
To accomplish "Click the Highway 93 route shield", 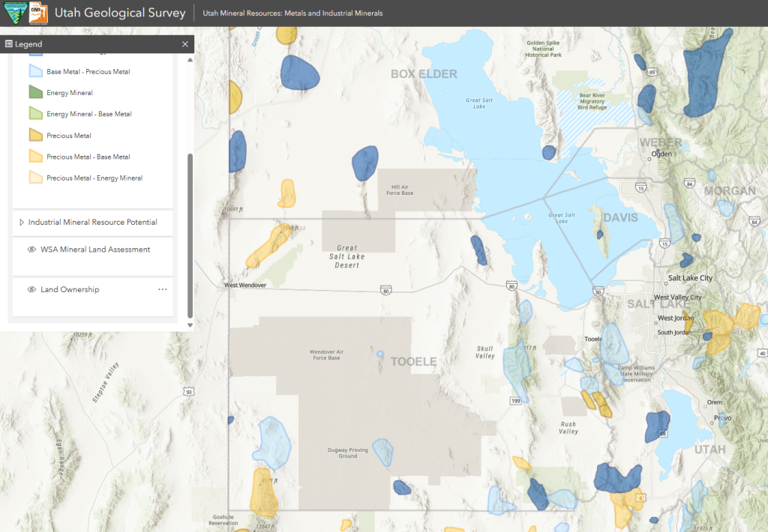I will 188,391.
